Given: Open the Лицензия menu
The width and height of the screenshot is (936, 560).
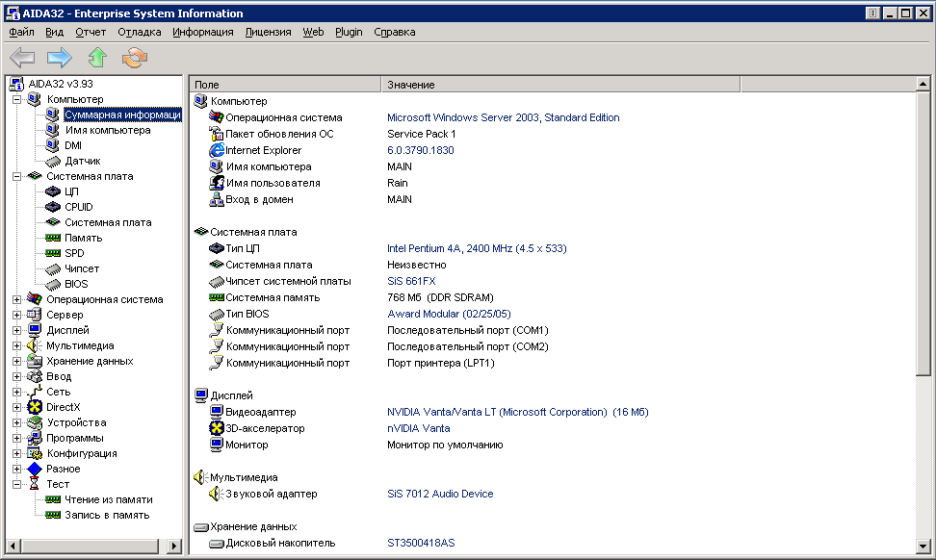Looking at the screenshot, I should [268, 32].
